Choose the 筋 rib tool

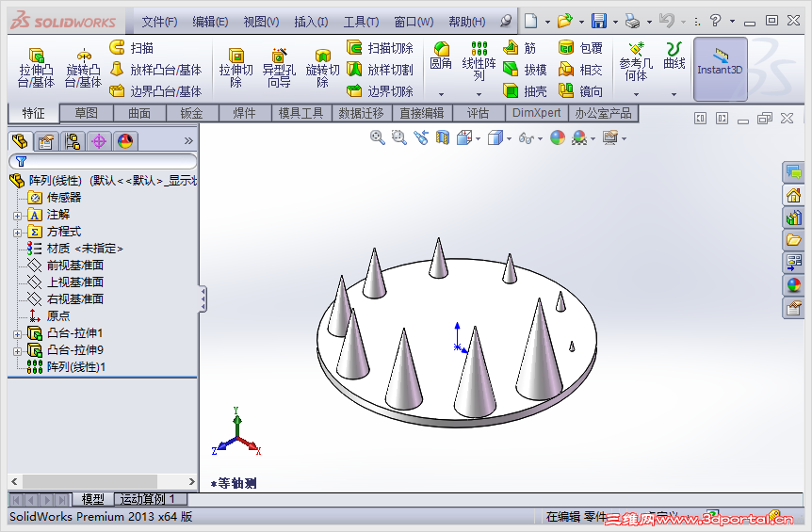click(x=519, y=48)
